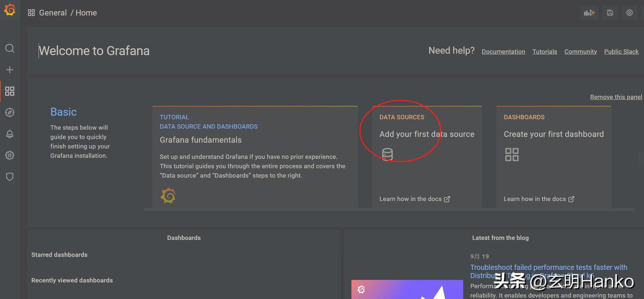This screenshot has height=299, width=644.
Task: Click the Home breadcrumb
Action: pos(86,13)
